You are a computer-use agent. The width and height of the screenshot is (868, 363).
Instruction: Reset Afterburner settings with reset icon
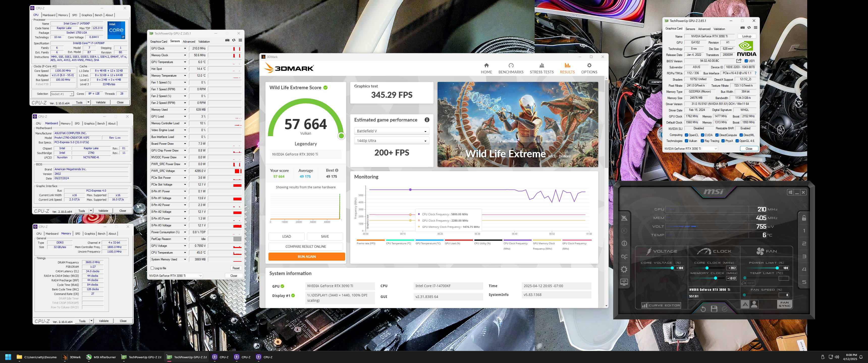[x=703, y=309]
